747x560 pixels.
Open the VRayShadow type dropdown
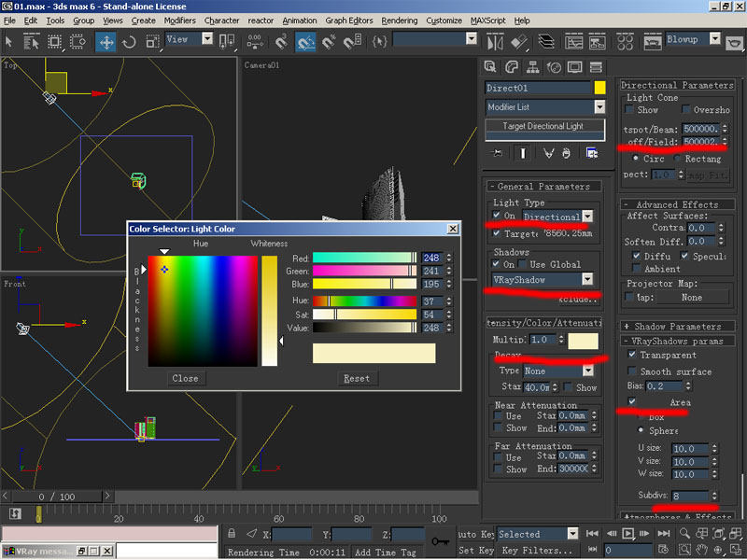coord(586,279)
